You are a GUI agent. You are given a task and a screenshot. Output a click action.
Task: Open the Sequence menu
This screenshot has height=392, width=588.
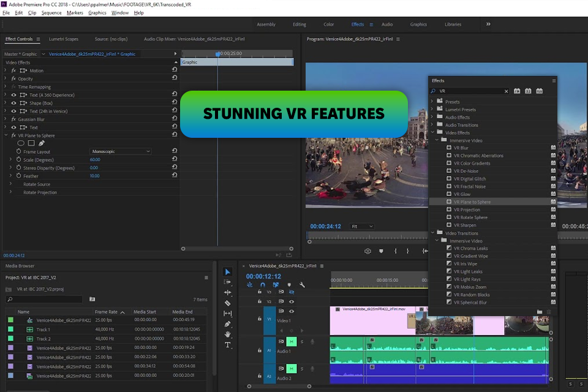(51, 13)
